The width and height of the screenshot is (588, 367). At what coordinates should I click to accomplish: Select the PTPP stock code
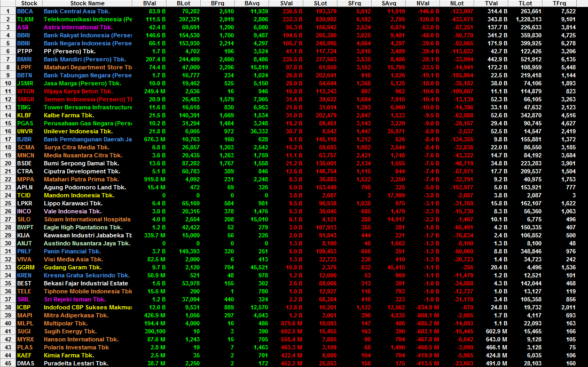[x=25, y=51]
